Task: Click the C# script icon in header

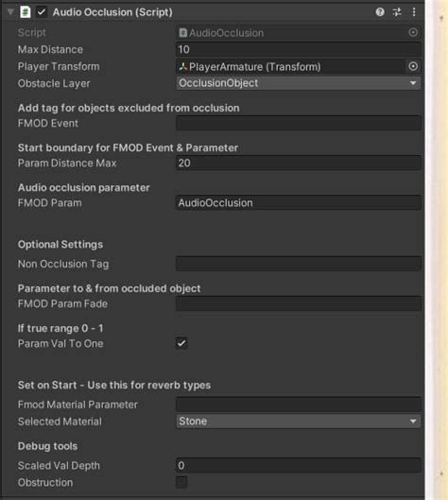Action: 25,12
